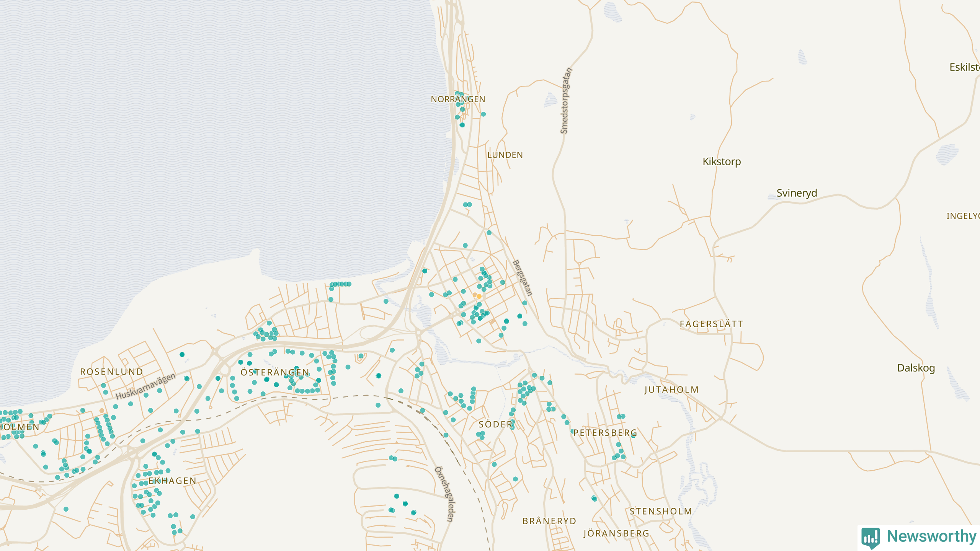Click the FAGERSLÄTT district label
The image size is (980, 551).
tap(711, 324)
